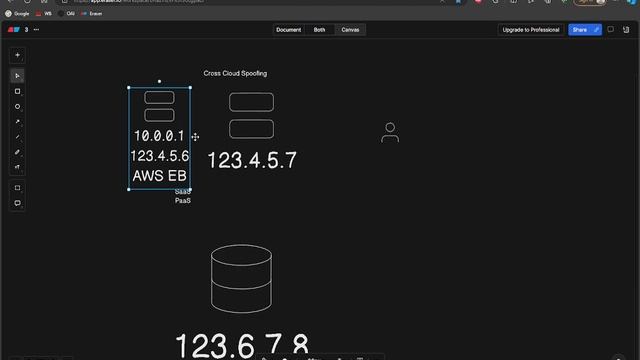
Task: Activate the arrow connector tool
Action: tap(17, 122)
